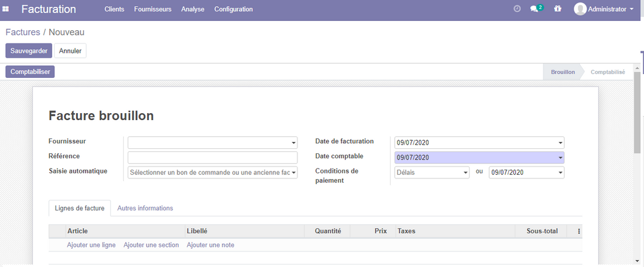The height and width of the screenshot is (267, 644).
Task: Click into the Référence input field
Action: 213,158
